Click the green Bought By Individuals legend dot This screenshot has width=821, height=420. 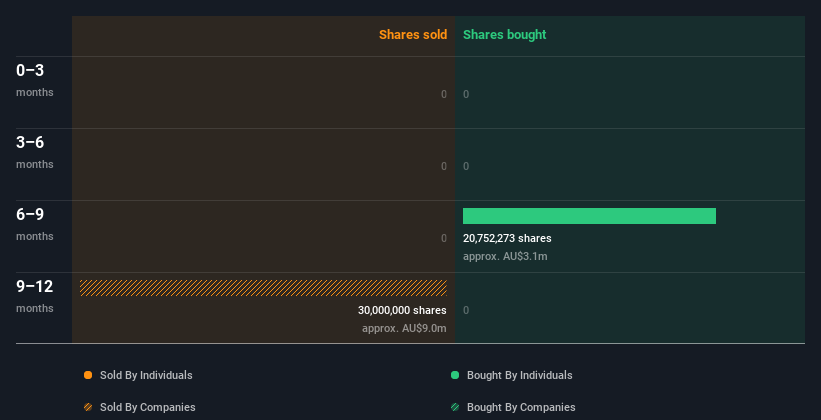(455, 375)
